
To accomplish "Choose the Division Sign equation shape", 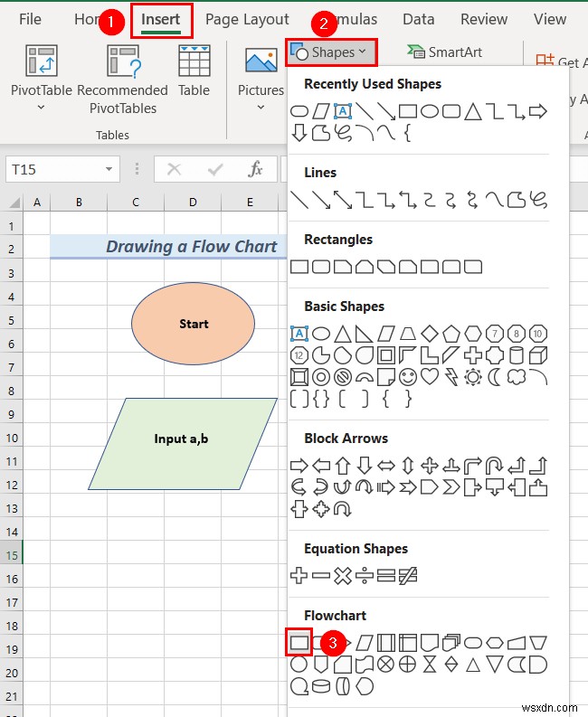I will tap(365, 576).
